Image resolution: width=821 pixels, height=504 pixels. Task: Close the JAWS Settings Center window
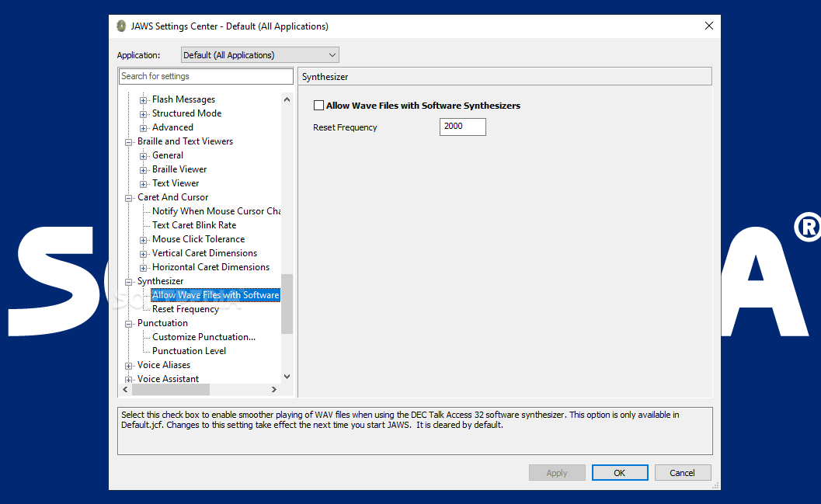click(x=709, y=26)
